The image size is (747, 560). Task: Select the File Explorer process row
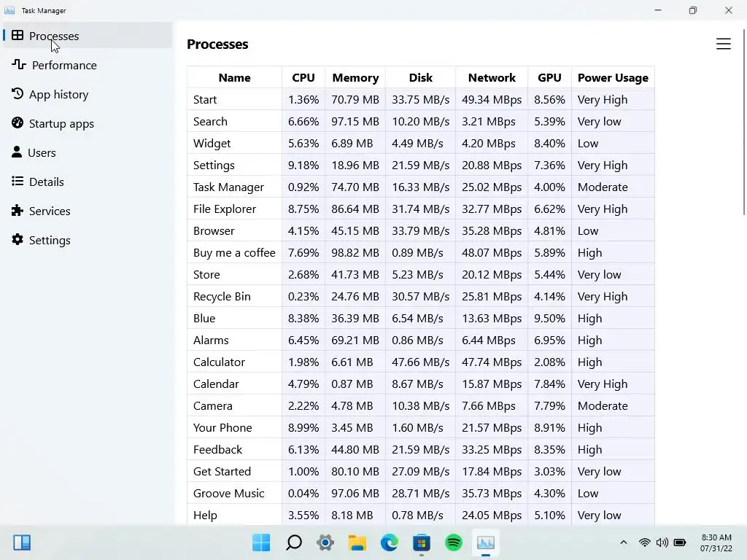tap(225, 209)
